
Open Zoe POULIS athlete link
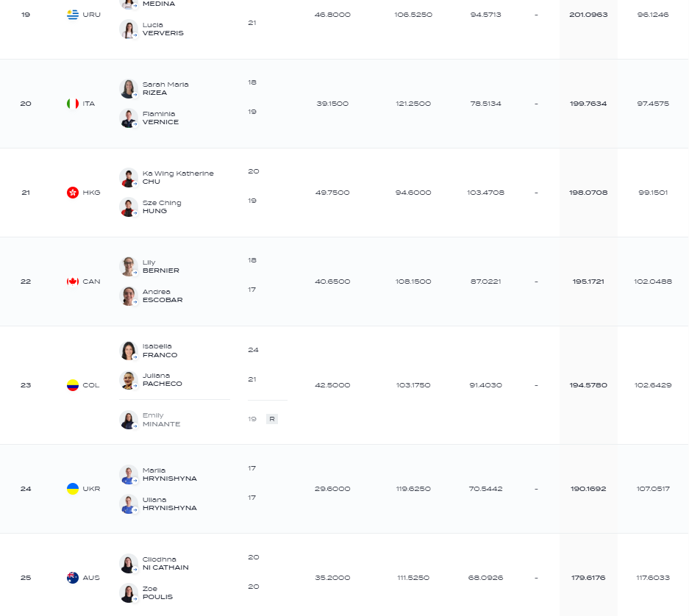157,592
